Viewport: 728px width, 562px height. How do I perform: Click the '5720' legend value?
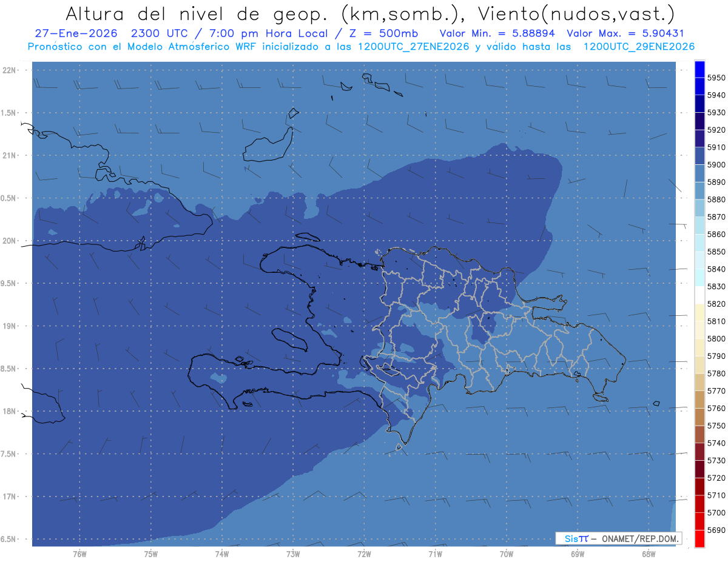tap(716, 478)
